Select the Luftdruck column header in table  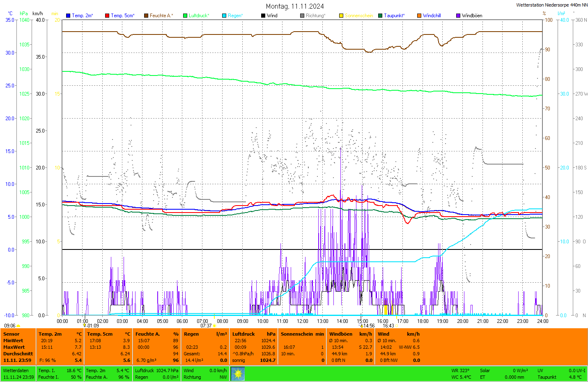[x=243, y=334]
